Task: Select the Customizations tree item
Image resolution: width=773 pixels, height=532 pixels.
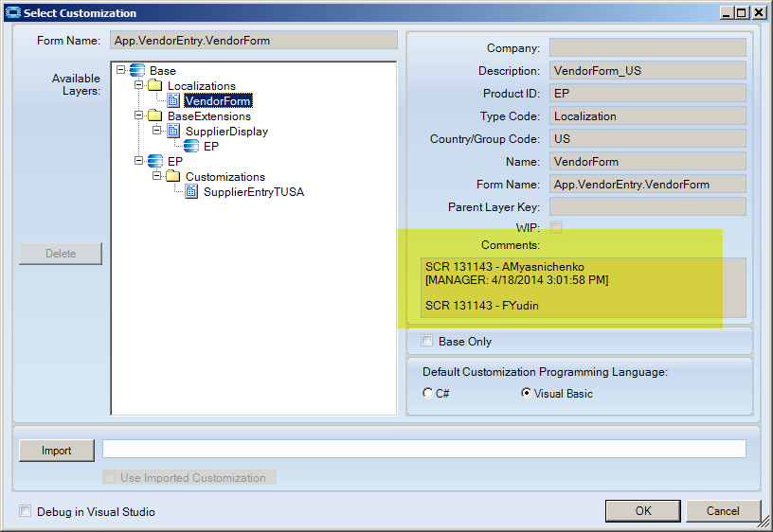Action: coord(225,177)
